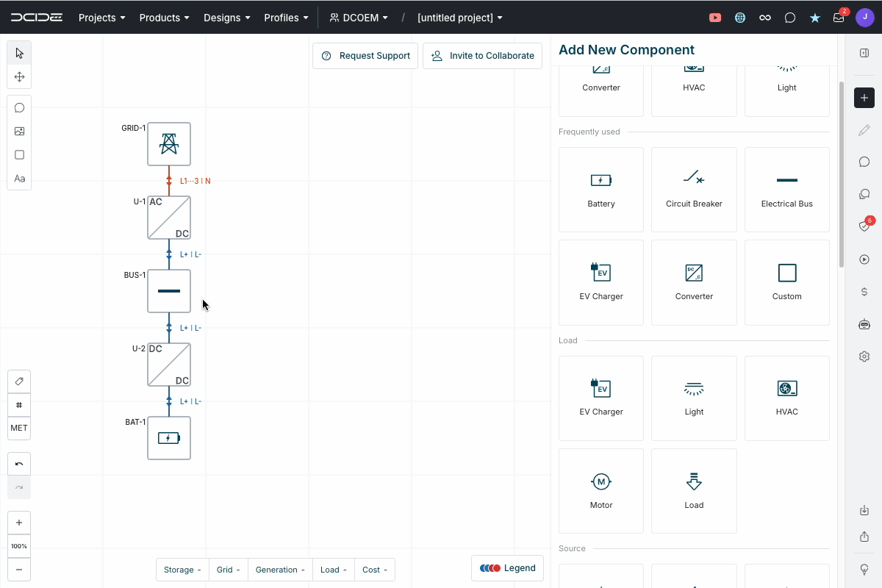This screenshot has height=588, width=882.
Task: Select the Move tool
Action: 18,76
